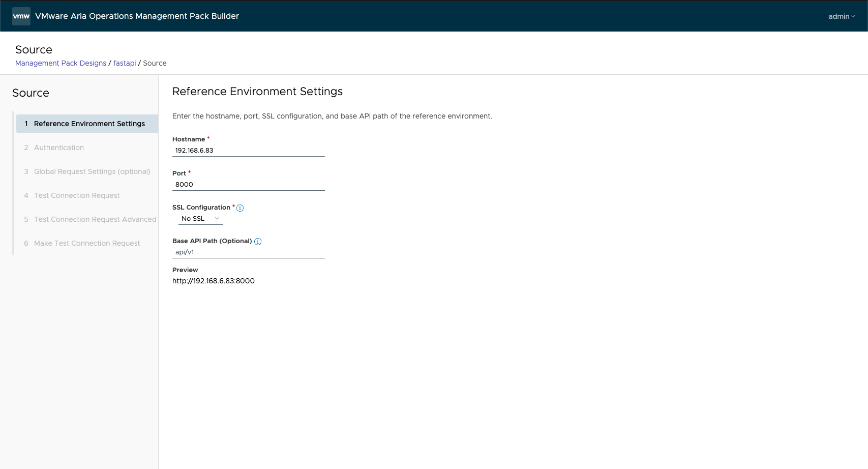868x469 pixels.
Task: Select Test Connection Request step
Action: 77,195
